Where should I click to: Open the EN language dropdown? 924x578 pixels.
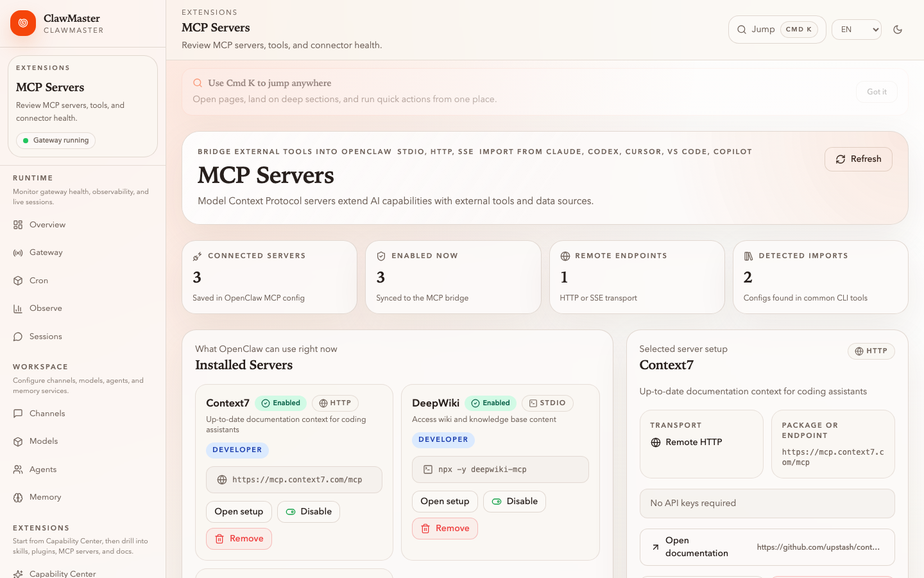(857, 30)
